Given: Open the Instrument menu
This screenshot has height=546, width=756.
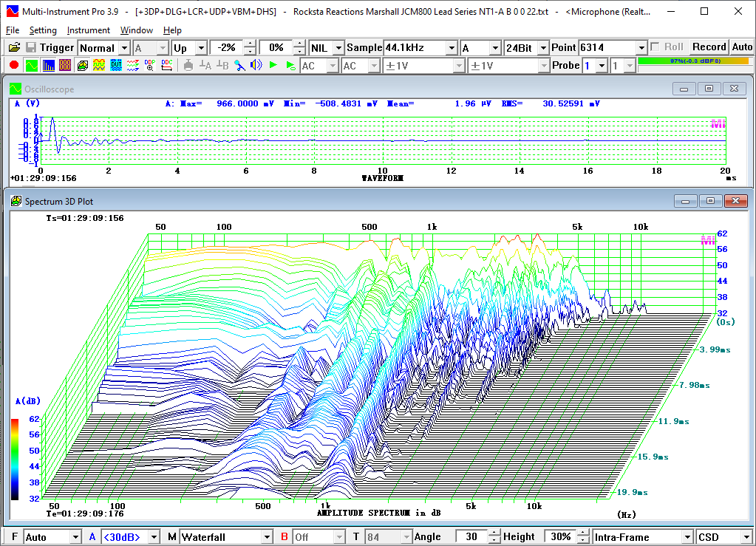Looking at the screenshot, I should coord(88,30).
